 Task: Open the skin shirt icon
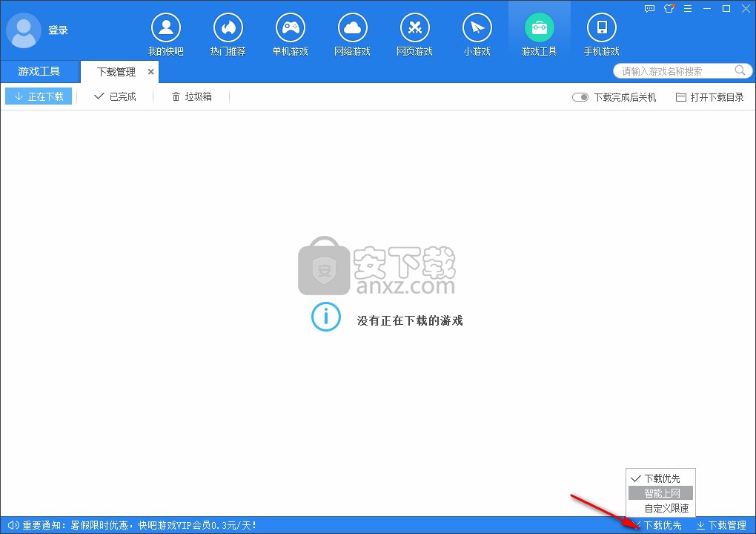coord(669,8)
